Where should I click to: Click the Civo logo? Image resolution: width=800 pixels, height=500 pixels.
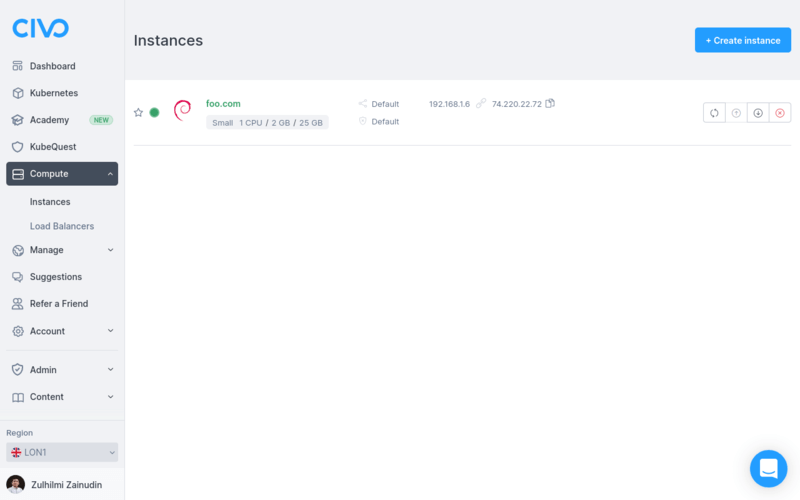pos(40,28)
